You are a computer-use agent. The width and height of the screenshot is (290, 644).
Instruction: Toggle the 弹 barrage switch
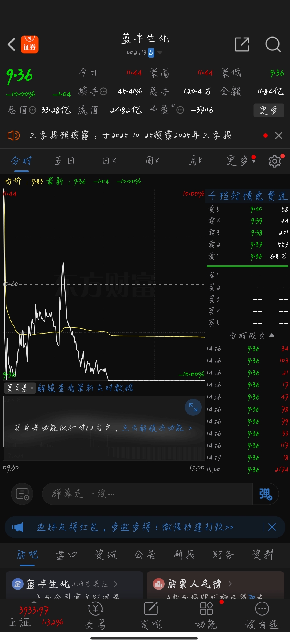(266, 494)
